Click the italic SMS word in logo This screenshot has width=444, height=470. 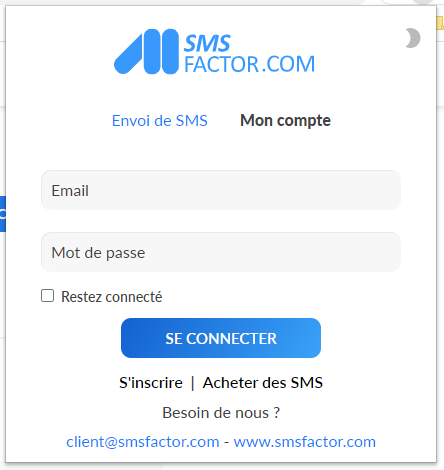point(207,43)
